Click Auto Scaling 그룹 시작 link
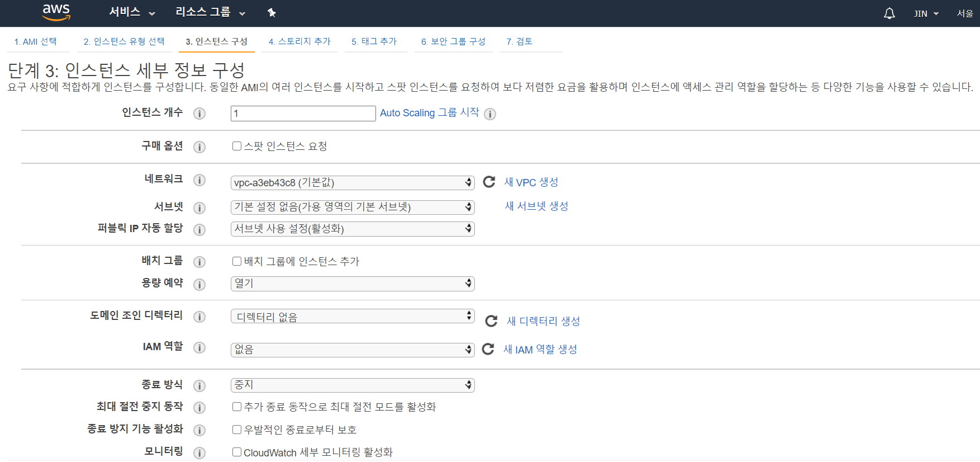The image size is (980, 462). [x=429, y=113]
